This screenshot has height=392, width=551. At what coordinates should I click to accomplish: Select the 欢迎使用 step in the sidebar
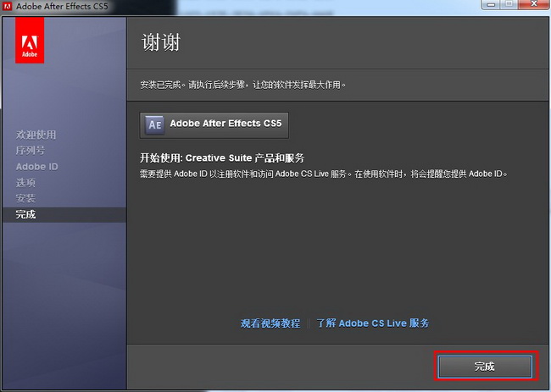36,135
